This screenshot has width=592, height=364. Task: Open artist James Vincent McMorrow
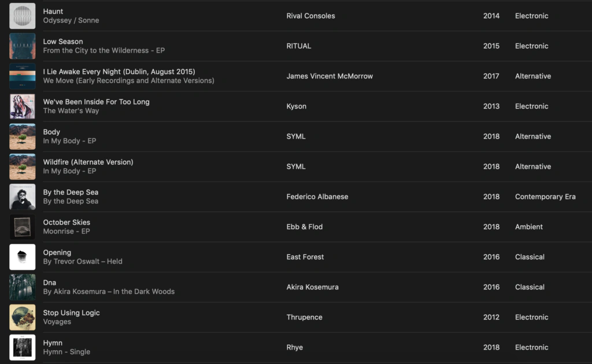pos(330,76)
